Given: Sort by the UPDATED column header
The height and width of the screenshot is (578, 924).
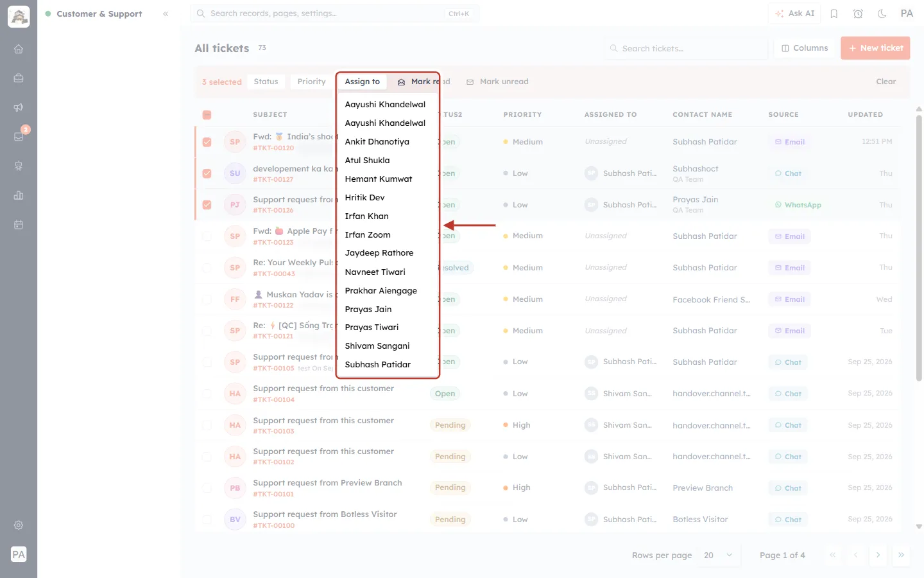Looking at the screenshot, I should 865,115.
